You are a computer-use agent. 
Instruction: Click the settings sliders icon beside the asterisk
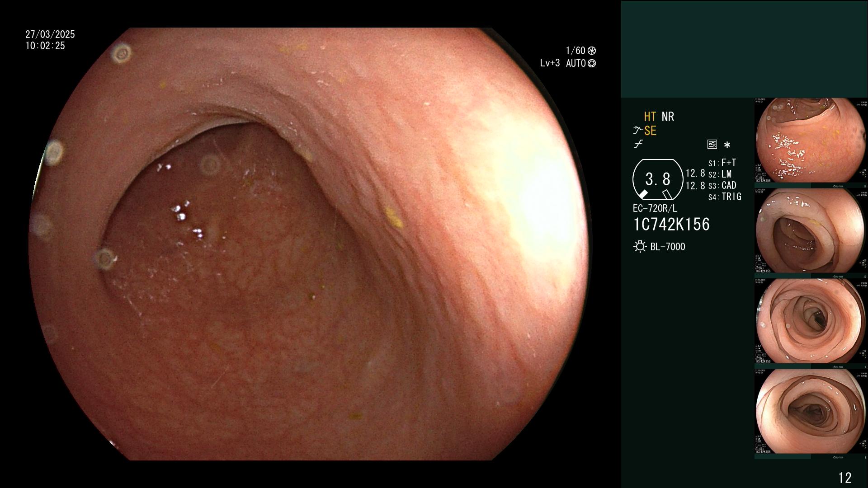712,145
